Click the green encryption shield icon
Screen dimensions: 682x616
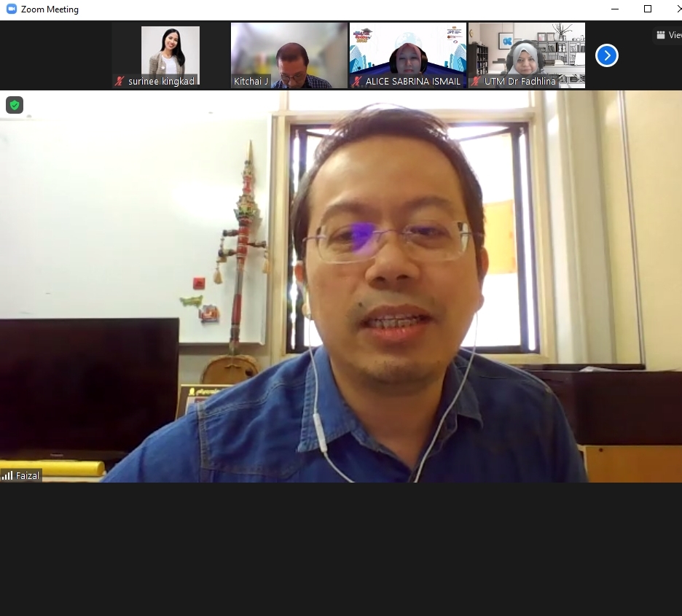point(15,105)
